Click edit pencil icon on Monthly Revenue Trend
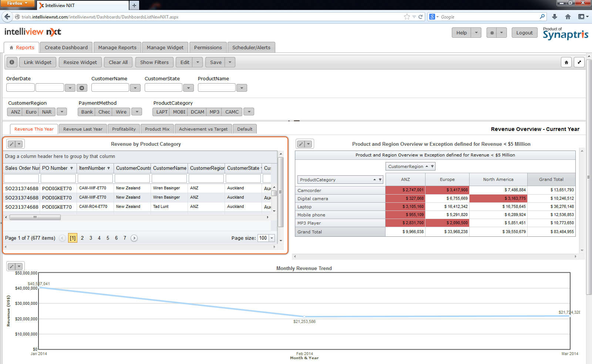This screenshot has height=364, width=592. [x=11, y=266]
